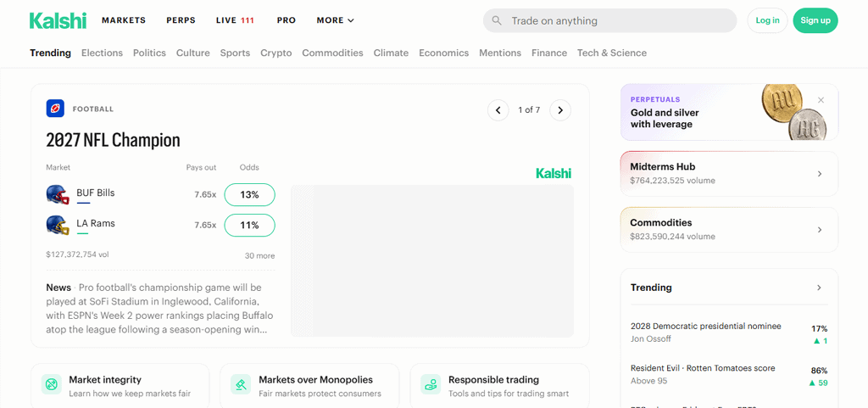Click the Sign up button
The image size is (868, 408).
815,20
